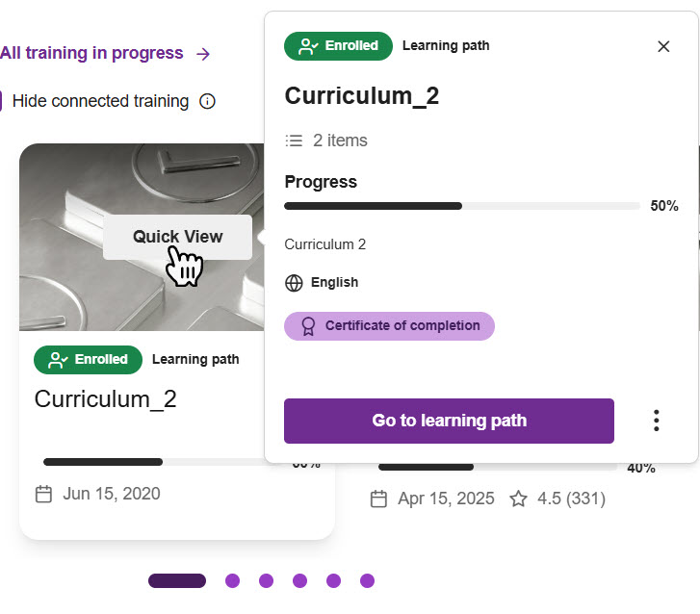Click the Certificate of completion badge

pos(389,325)
